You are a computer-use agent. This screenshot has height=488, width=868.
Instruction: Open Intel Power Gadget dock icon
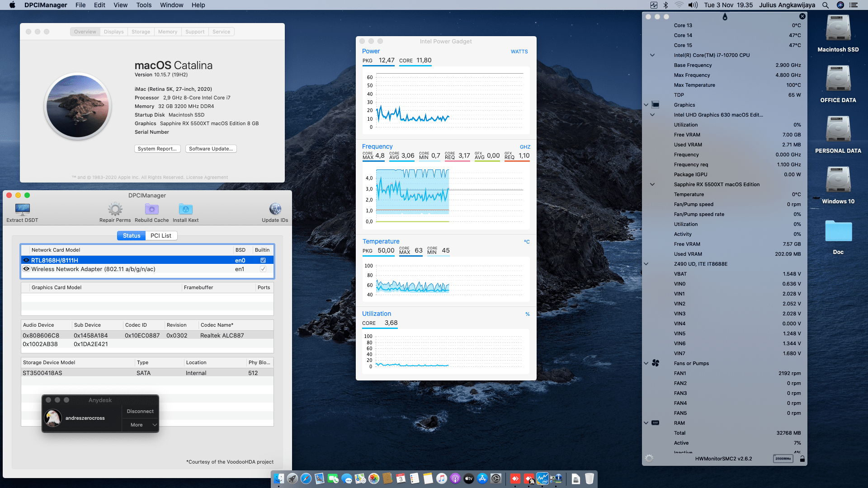pyautogui.click(x=542, y=479)
